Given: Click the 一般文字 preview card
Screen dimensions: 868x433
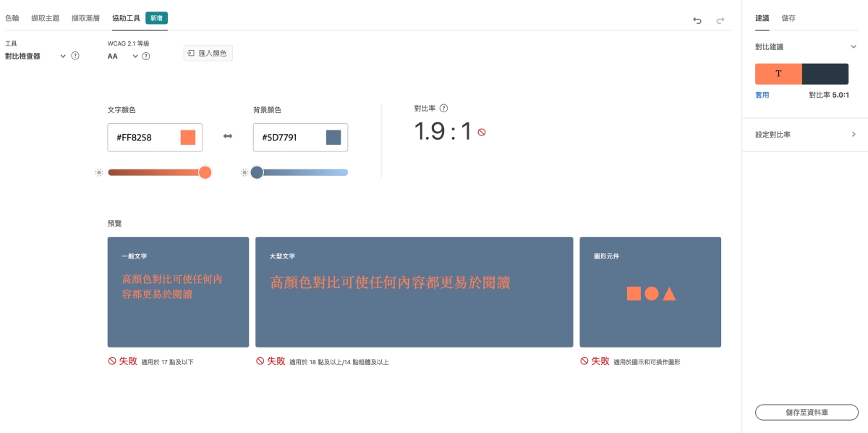Looking at the screenshot, I should point(178,292).
